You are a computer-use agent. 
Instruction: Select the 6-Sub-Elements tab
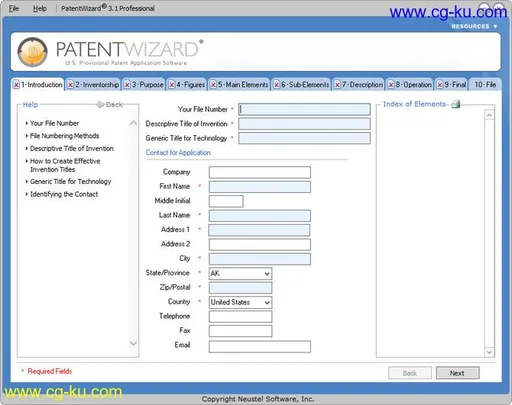point(301,85)
